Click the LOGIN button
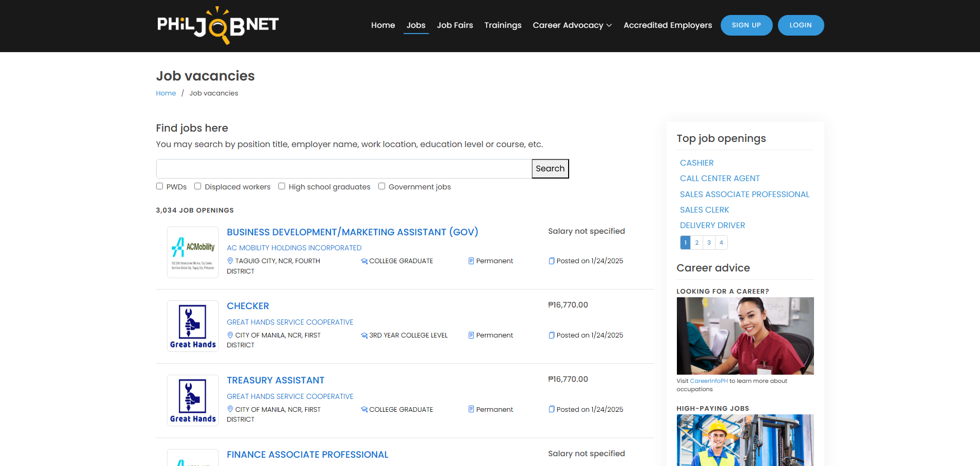The width and height of the screenshot is (980, 466). tap(801, 25)
